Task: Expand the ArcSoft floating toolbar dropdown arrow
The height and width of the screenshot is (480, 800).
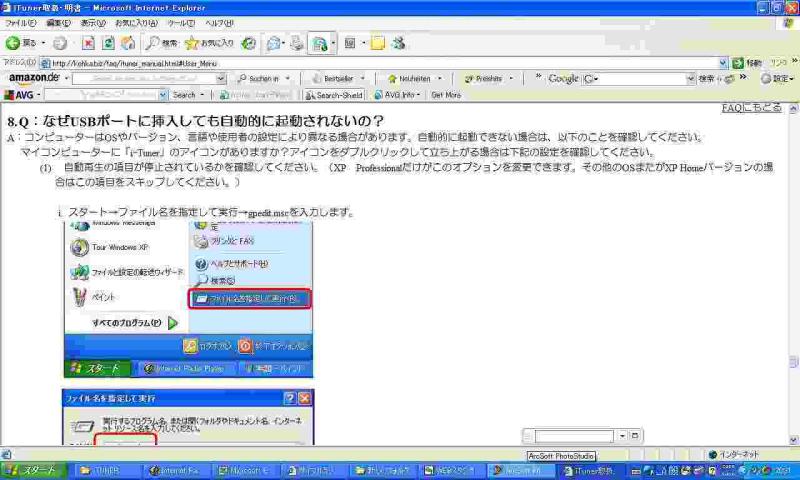Action: [x=622, y=436]
